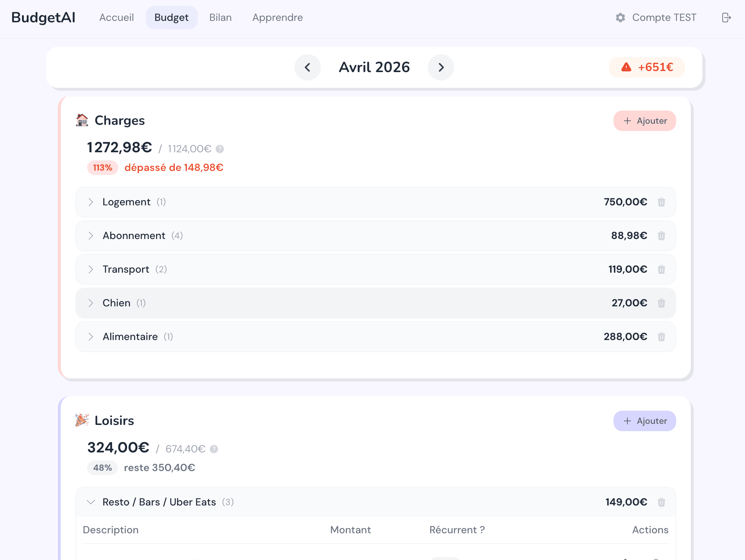Switch to the Accueil tab
Screen dimensions: 745x560
point(116,18)
